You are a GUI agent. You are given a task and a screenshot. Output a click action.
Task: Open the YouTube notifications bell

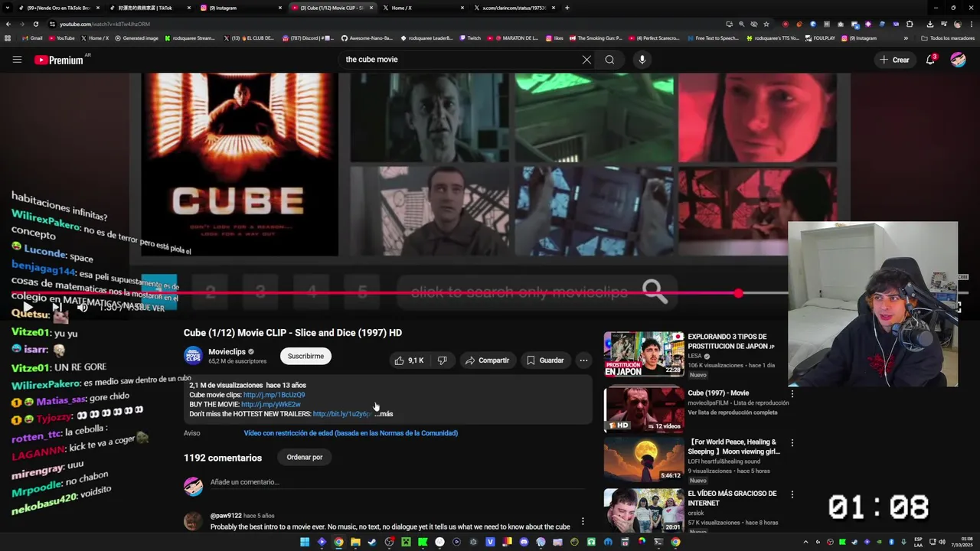931,60
